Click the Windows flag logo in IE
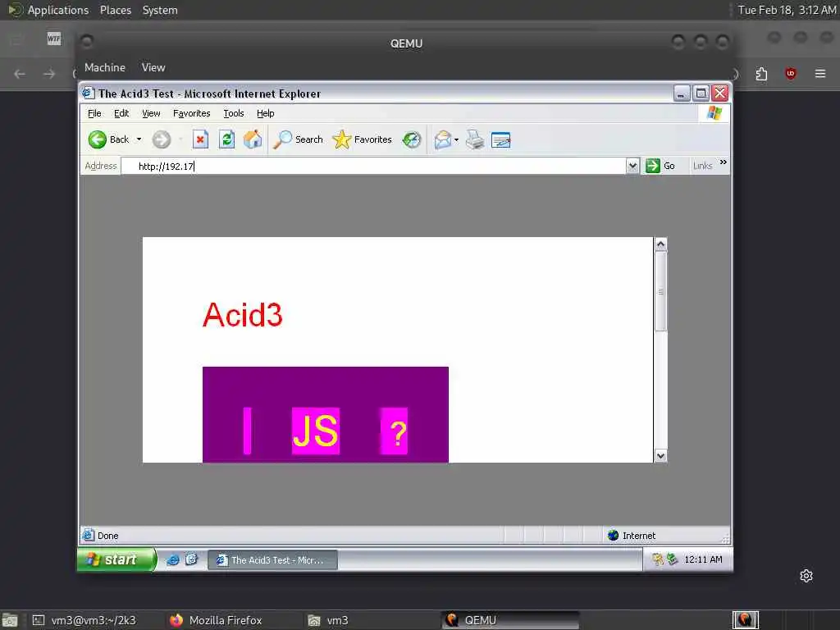 (714, 113)
